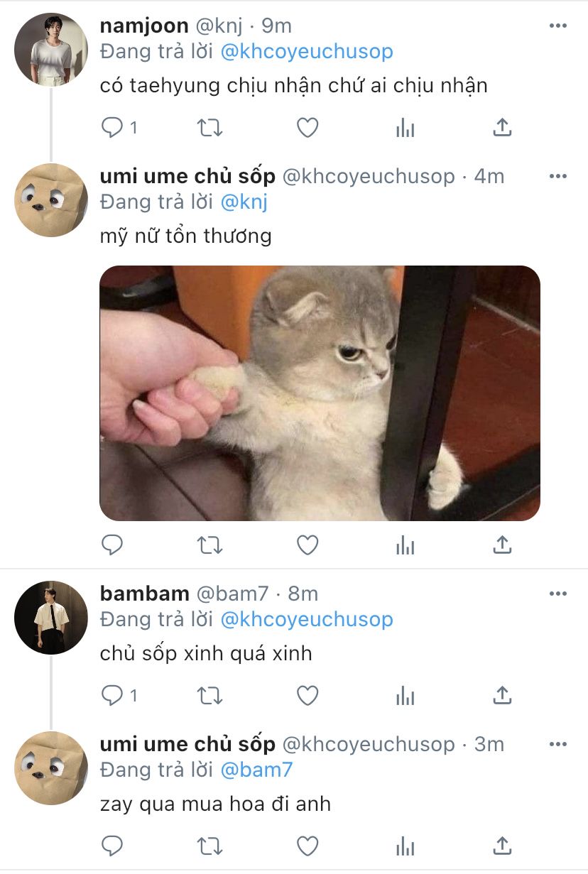Viewport: 588px width, 874px height.
Task: Open namjoon's profile avatar
Action: coord(51,49)
